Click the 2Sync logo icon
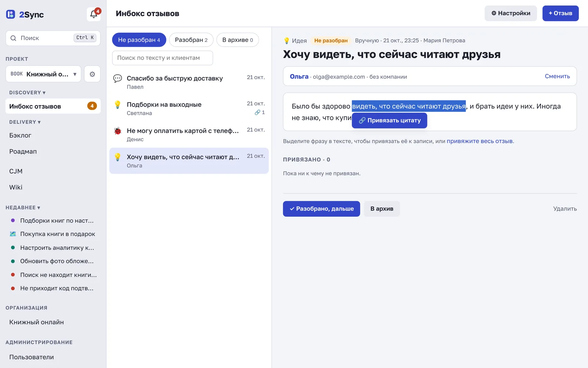588x368 pixels. pyautogui.click(x=11, y=14)
